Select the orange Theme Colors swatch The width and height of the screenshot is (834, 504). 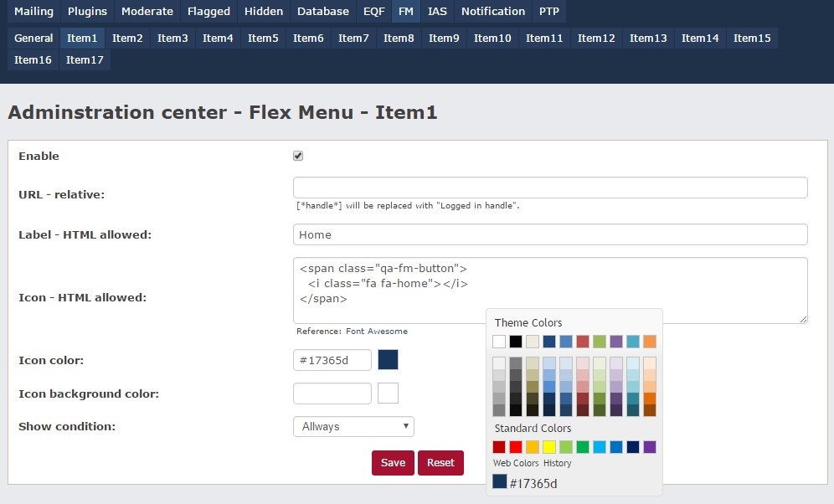650,342
